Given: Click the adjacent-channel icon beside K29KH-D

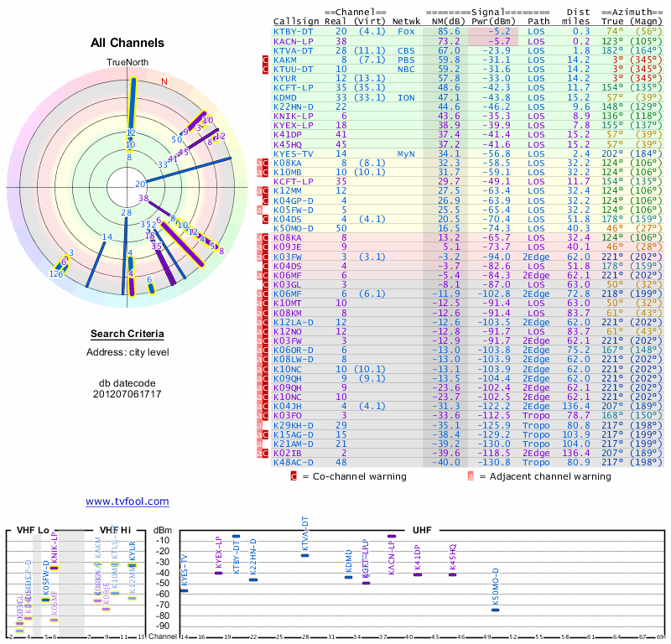Looking at the screenshot, I should coord(259,425).
